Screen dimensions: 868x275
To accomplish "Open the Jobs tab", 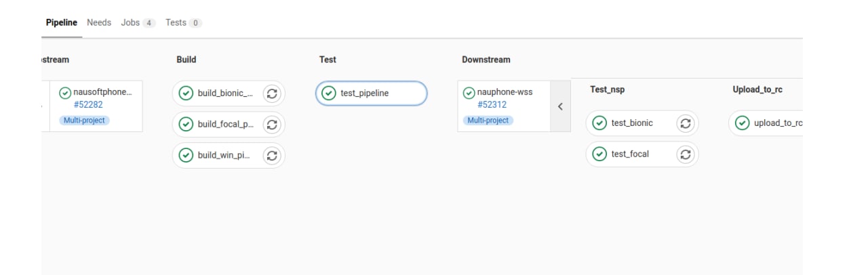I will pos(138,22).
